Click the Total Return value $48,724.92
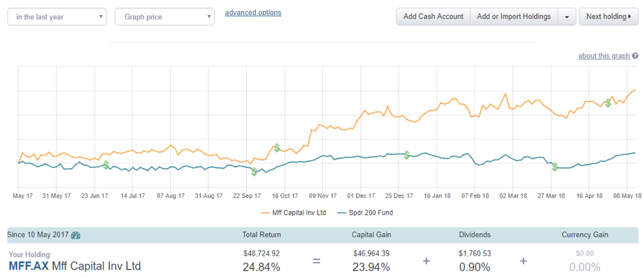 261,254
